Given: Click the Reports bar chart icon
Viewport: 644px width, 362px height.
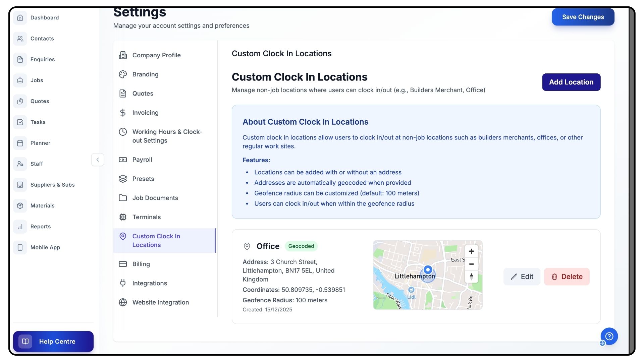Looking at the screenshot, I should coord(20,227).
